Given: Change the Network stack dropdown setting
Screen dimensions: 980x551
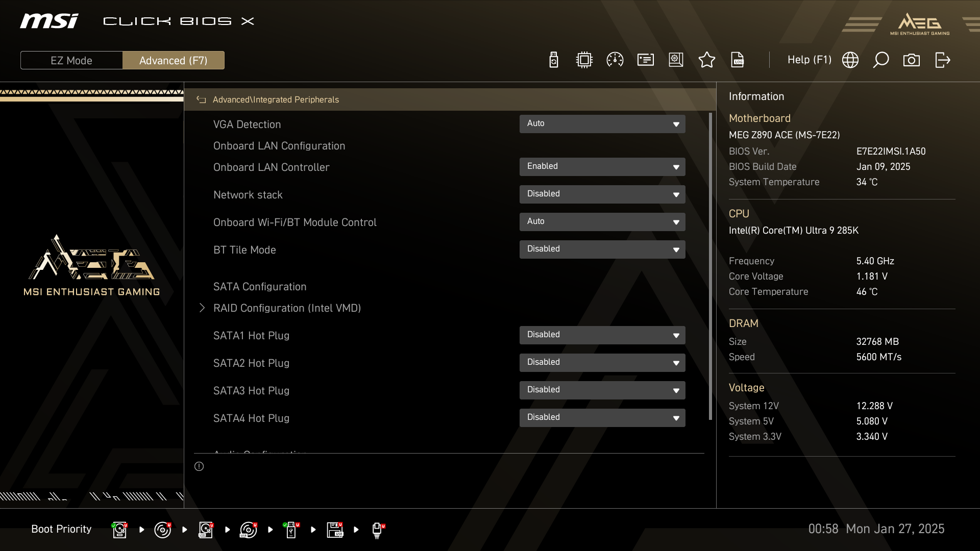Looking at the screenshot, I should pyautogui.click(x=602, y=194).
